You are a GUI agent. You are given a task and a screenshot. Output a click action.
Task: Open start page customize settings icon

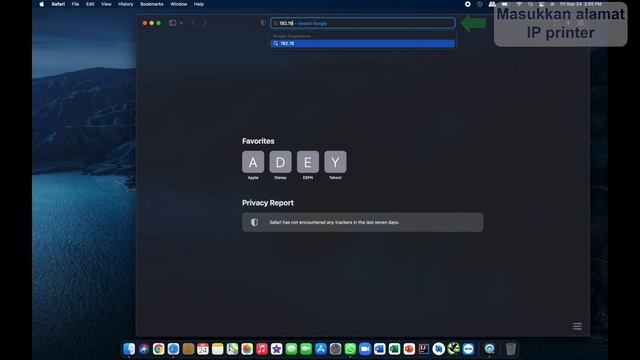577,326
